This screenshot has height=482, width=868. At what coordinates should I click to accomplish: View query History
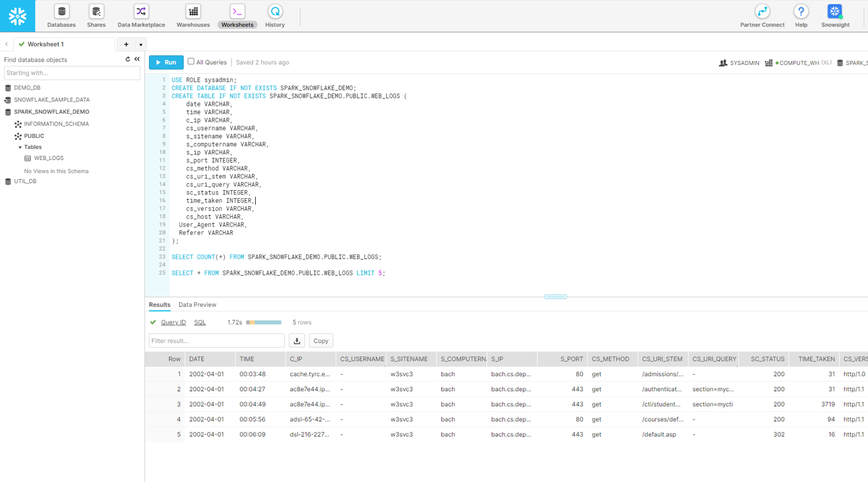(274, 16)
